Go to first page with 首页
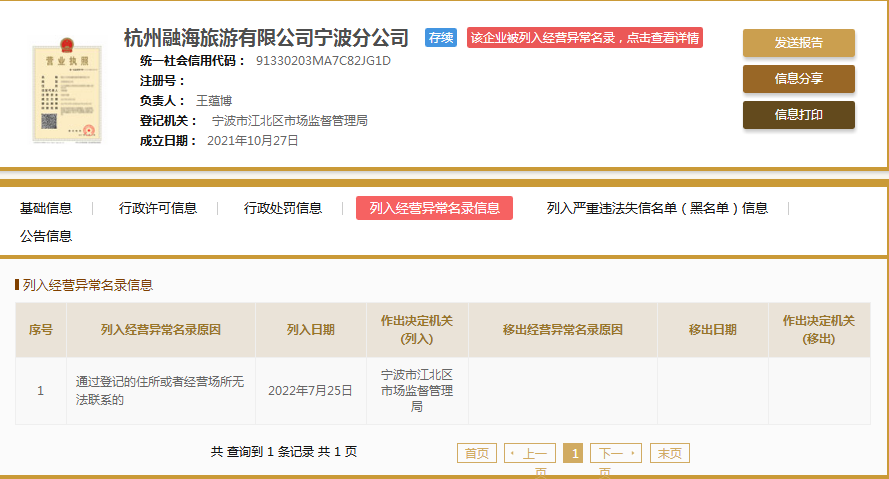889x479 pixels. point(476,453)
